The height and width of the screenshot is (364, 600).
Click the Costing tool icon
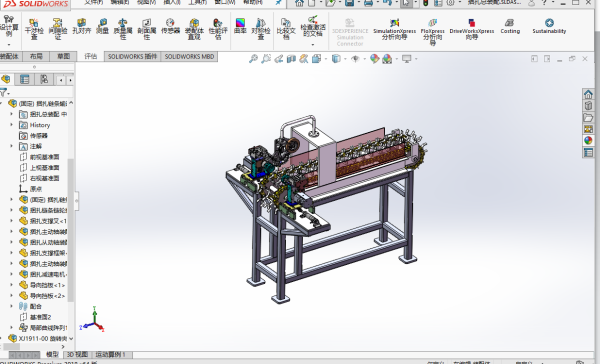point(510,26)
